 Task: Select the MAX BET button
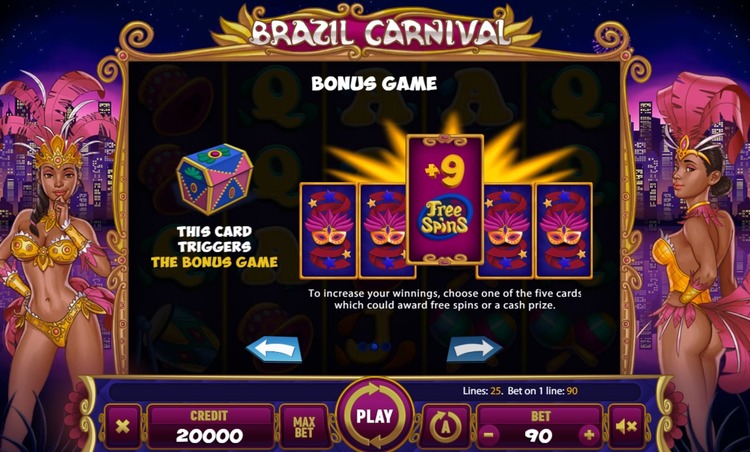(304, 427)
